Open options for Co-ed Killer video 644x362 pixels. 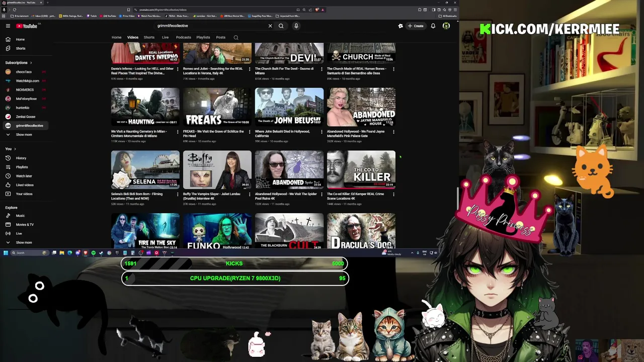(393, 194)
